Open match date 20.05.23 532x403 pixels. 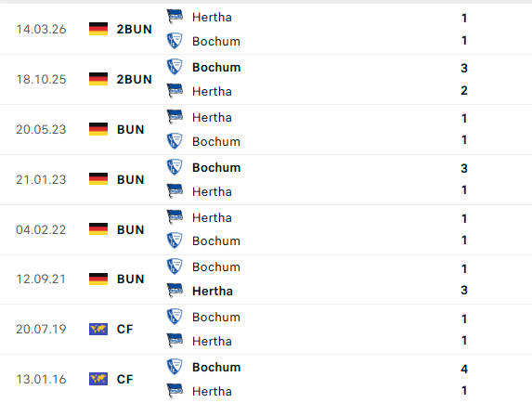(x=41, y=130)
